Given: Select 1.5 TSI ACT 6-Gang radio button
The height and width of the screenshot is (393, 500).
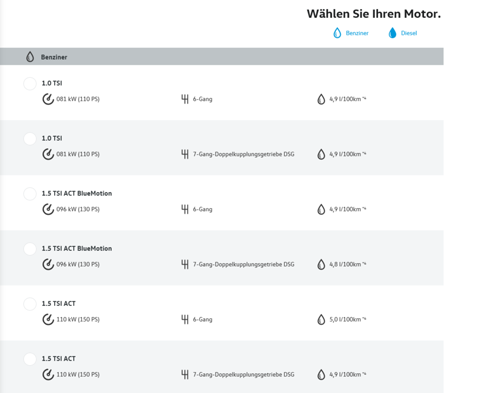Looking at the screenshot, I should point(30,304).
